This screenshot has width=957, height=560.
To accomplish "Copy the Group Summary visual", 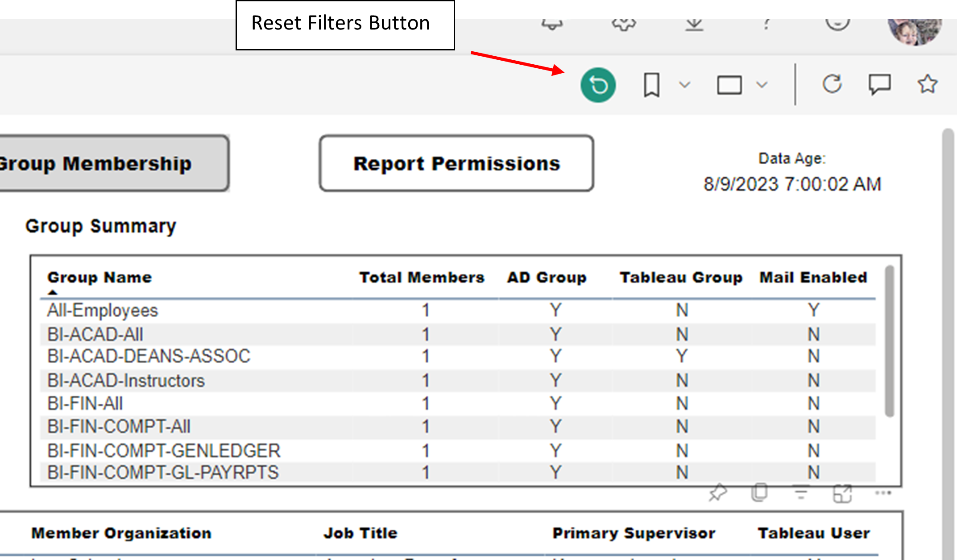I will tap(759, 493).
